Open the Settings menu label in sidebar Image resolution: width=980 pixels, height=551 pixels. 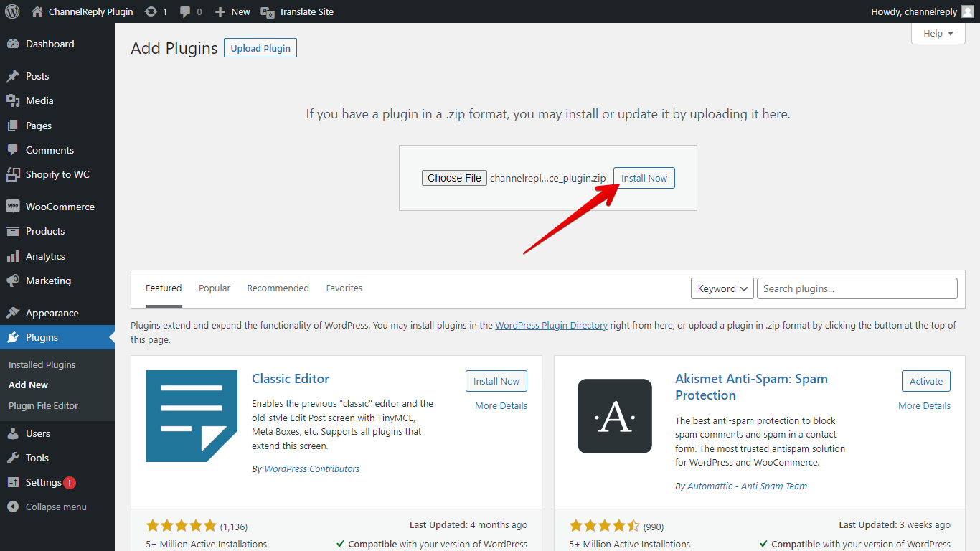pos(44,482)
